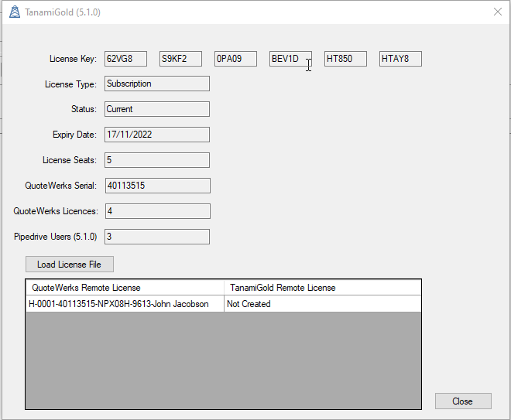The image size is (511, 420).
Task: Click the License Key segment 0PA09
Action: pyautogui.click(x=235, y=59)
